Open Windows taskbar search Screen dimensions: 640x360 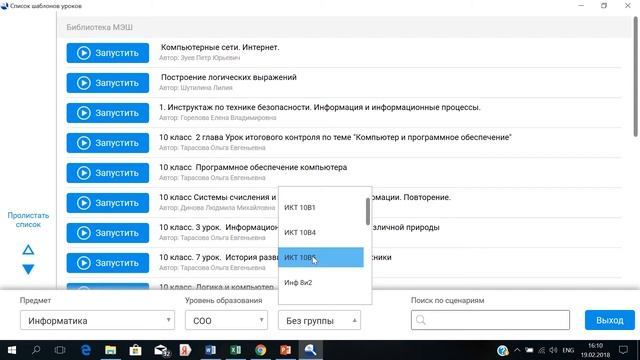(x=36, y=350)
